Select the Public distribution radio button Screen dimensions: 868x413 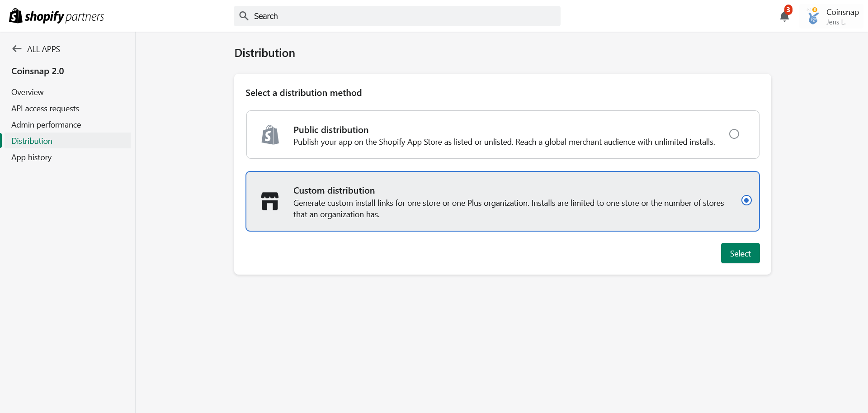(734, 134)
